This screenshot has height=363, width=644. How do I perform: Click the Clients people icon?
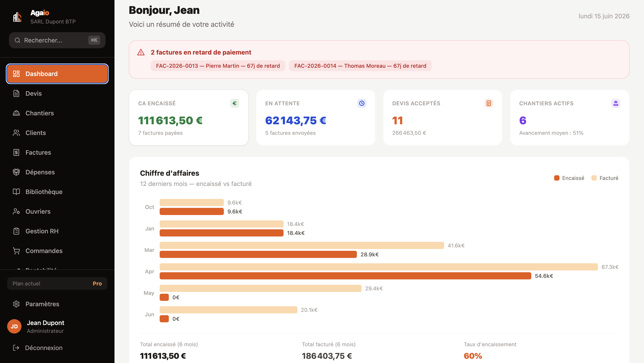click(x=16, y=133)
